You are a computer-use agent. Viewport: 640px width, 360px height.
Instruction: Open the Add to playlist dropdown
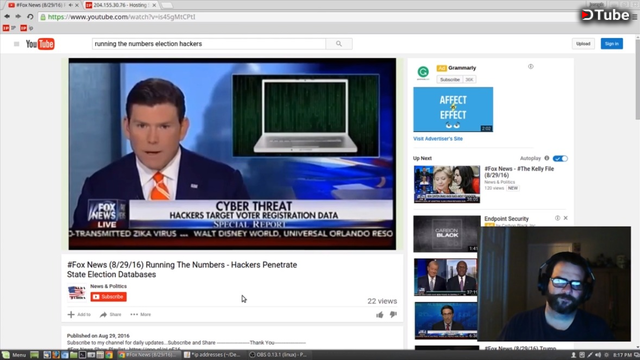(x=79, y=315)
